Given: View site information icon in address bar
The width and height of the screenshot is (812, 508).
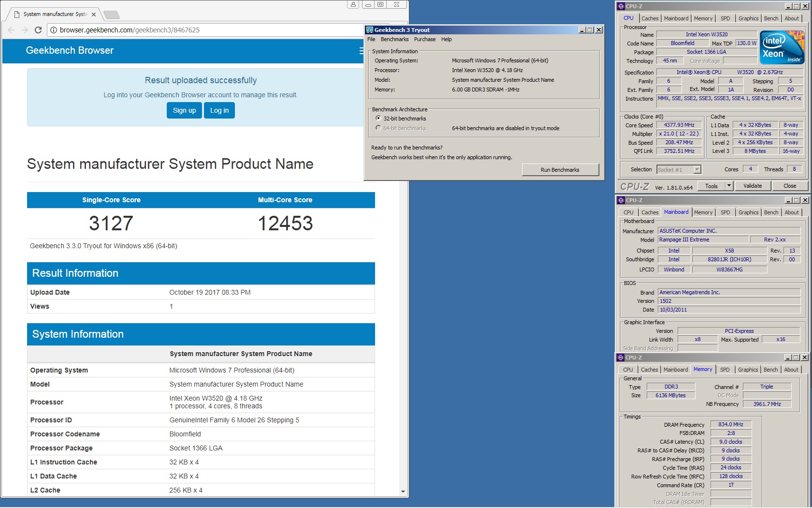Looking at the screenshot, I should point(53,30).
